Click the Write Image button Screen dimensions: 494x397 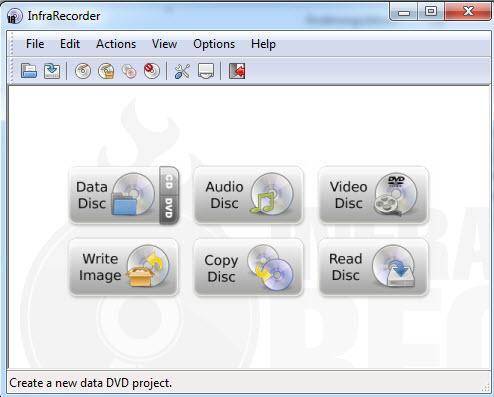(124, 267)
